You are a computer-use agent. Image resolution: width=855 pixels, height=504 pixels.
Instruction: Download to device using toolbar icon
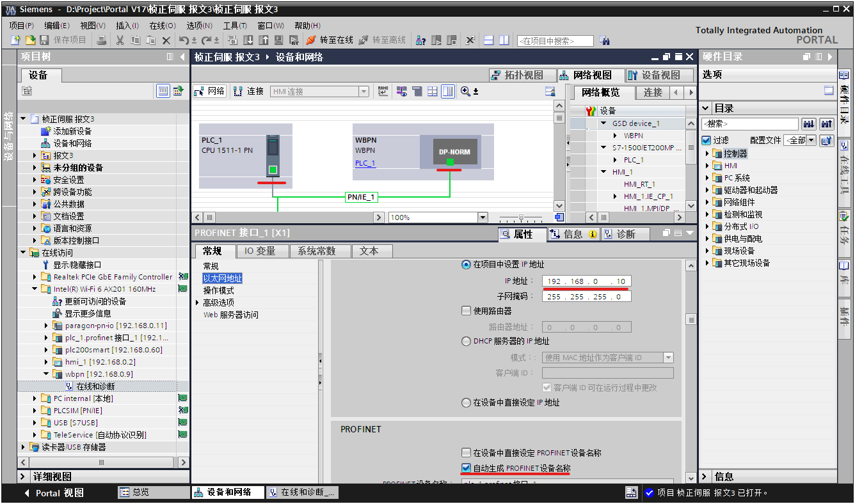pyautogui.click(x=248, y=40)
